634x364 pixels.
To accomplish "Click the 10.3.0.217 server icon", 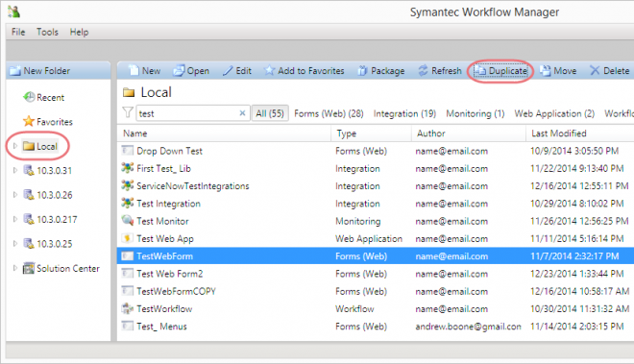I will (x=29, y=219).
